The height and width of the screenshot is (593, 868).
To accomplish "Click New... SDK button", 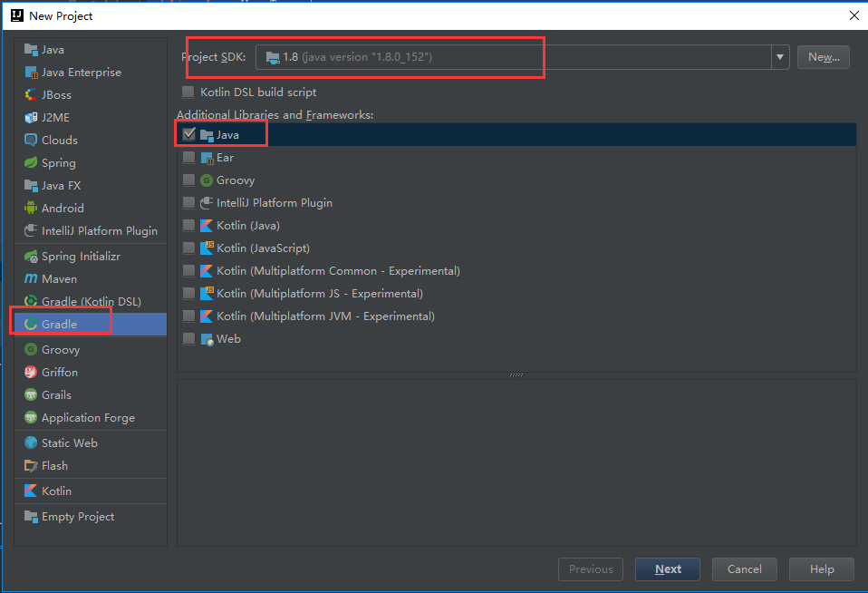I will coord(824,57).
